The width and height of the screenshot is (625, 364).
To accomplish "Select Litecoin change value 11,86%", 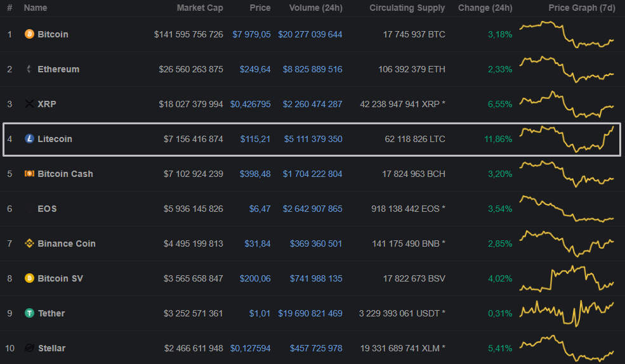I will (498, 139).
